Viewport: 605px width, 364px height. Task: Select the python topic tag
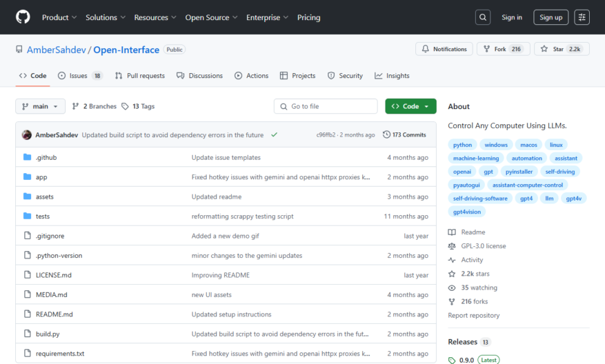click(462, 145)
